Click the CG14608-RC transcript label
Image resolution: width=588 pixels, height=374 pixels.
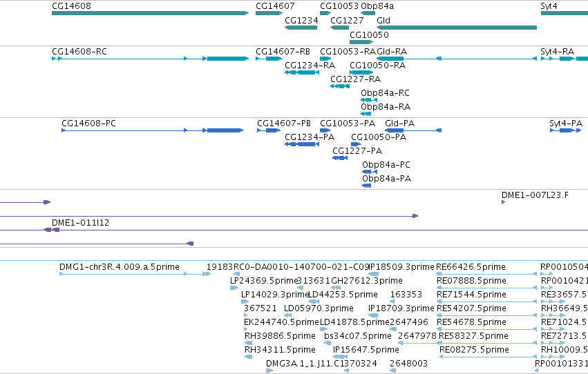[x=79, y=51]
